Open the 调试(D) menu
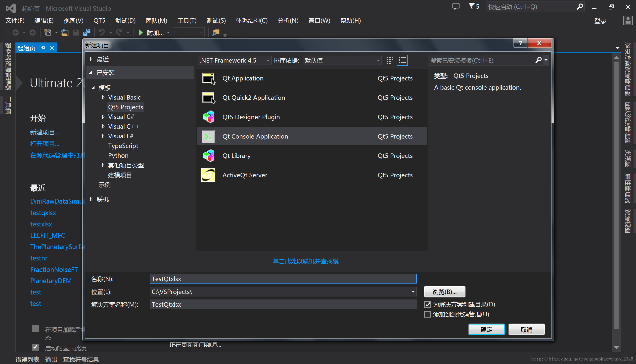Screen dimensions: 636x364 [x=125, y=21]
